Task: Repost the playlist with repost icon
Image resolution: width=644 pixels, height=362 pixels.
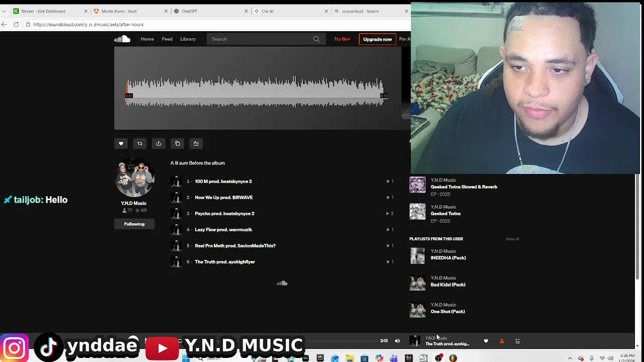Action: point(140,144)
